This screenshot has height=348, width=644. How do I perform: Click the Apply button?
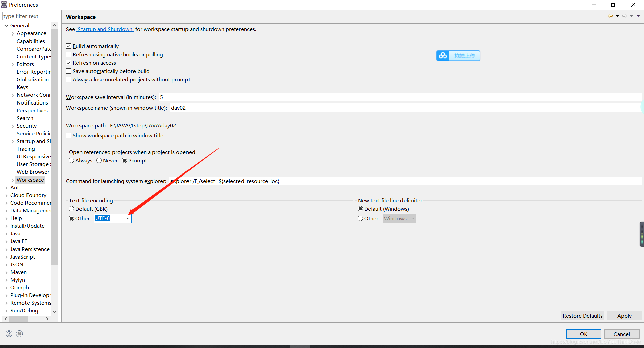(x=624, y=316)
